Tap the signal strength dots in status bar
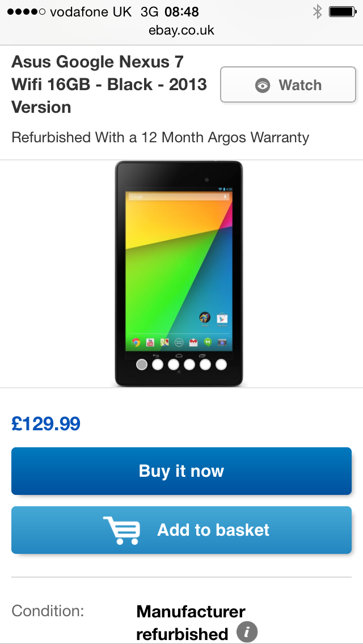 [x=26, y=12]
